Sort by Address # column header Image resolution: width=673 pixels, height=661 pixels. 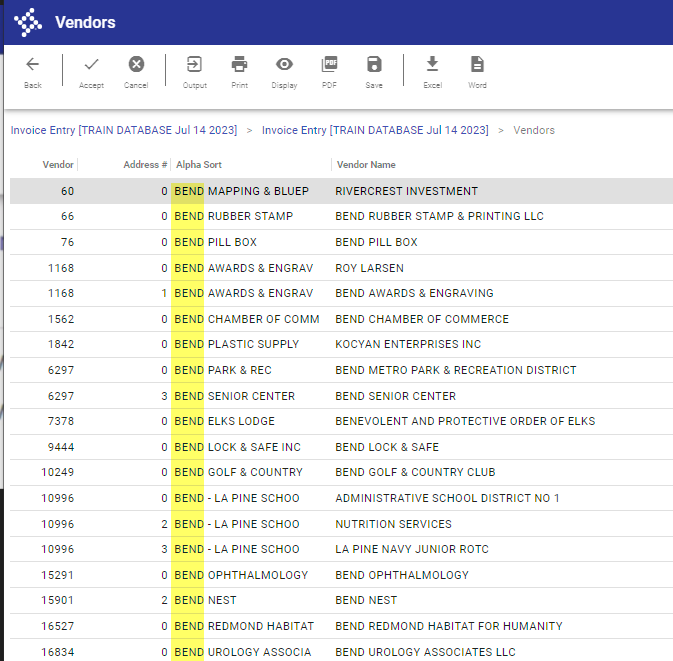click(145, 164)
